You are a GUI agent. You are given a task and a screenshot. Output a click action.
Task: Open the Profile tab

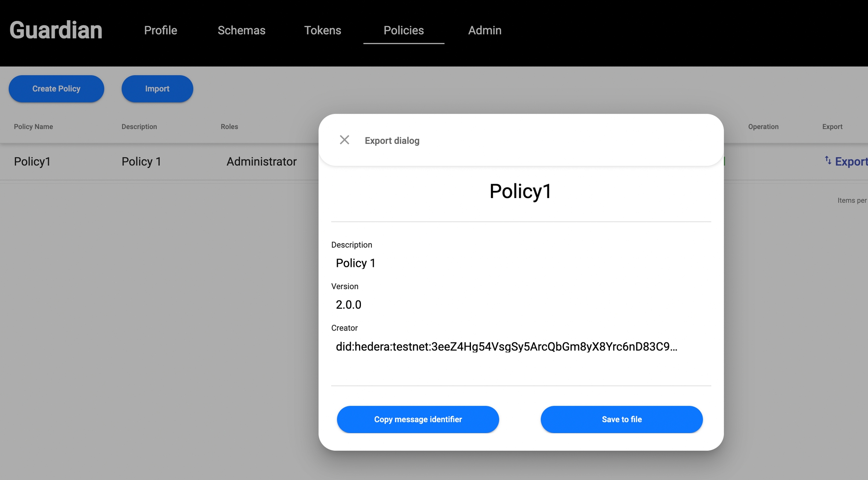coord(160,30)
